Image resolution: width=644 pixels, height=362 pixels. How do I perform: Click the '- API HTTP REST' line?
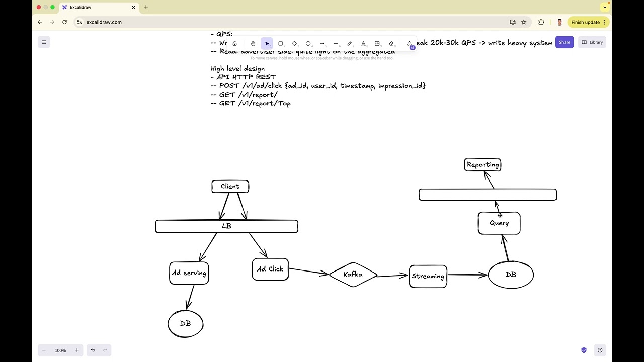244,77
